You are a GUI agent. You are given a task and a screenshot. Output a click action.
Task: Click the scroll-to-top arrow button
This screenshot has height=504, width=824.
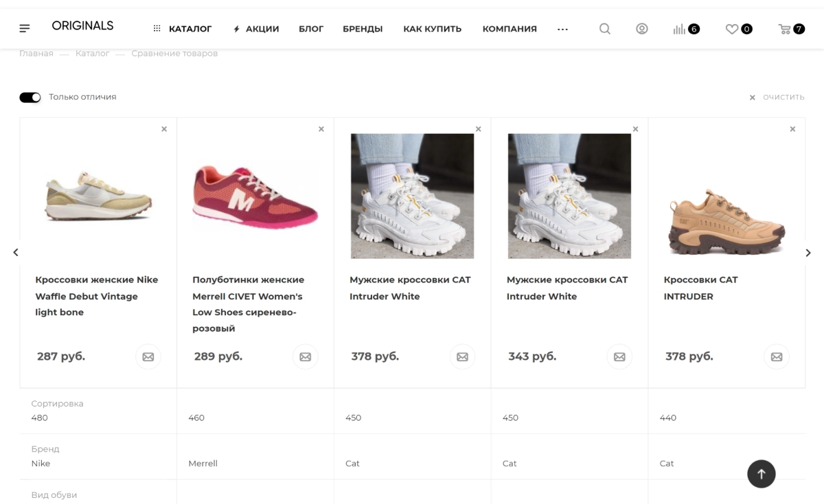[x=762, y=474]
